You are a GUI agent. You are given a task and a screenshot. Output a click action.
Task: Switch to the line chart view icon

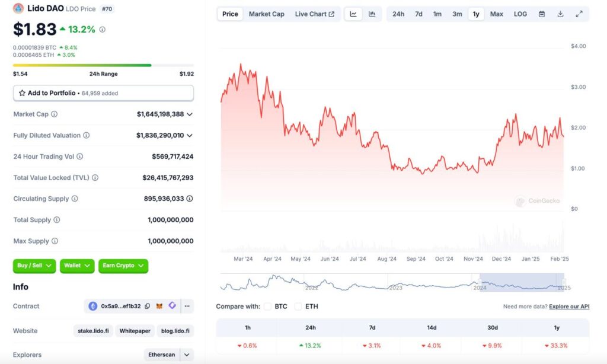pos(353,14)
